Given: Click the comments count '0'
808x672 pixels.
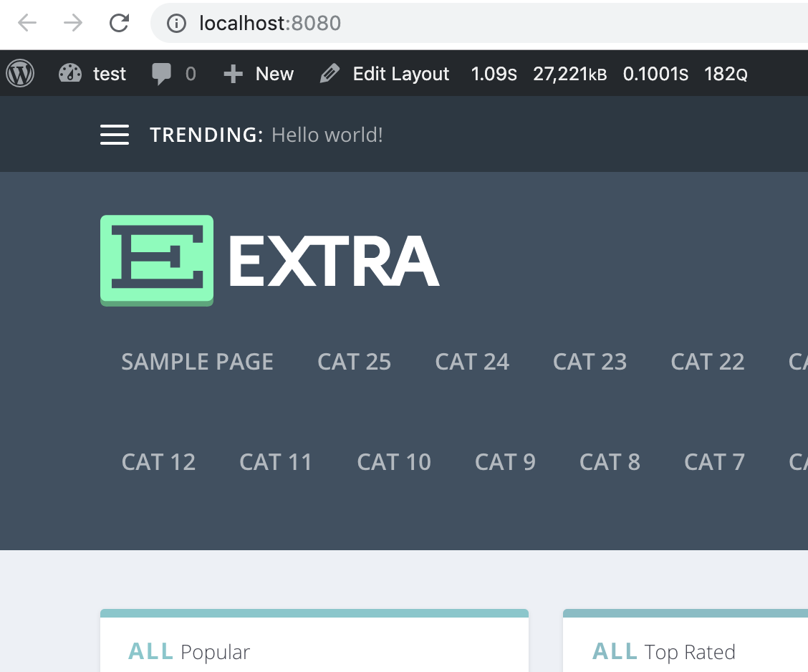Looking at the screenshot, I should [x=191, y=75].
